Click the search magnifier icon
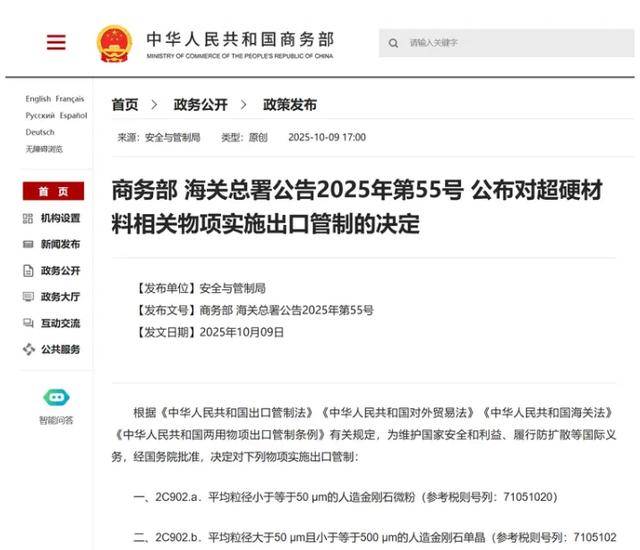This screenshot has width=640, height=550. [393, 43]
